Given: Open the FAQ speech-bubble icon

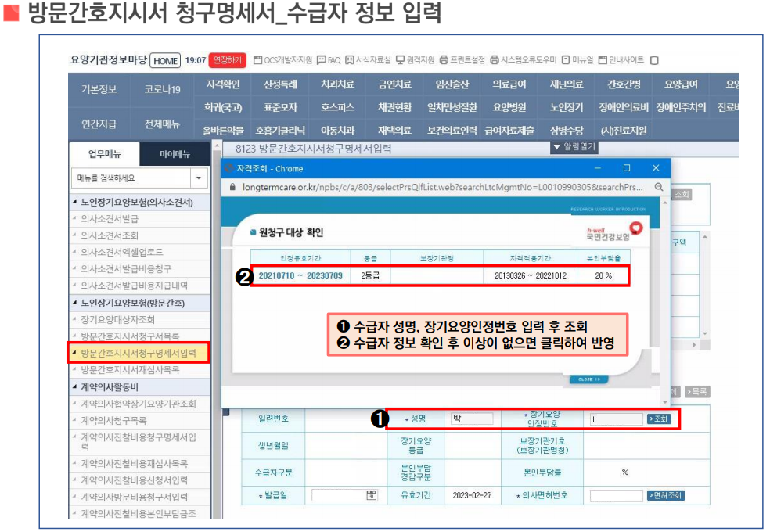Looking at the screenshot, I should 321,60.
